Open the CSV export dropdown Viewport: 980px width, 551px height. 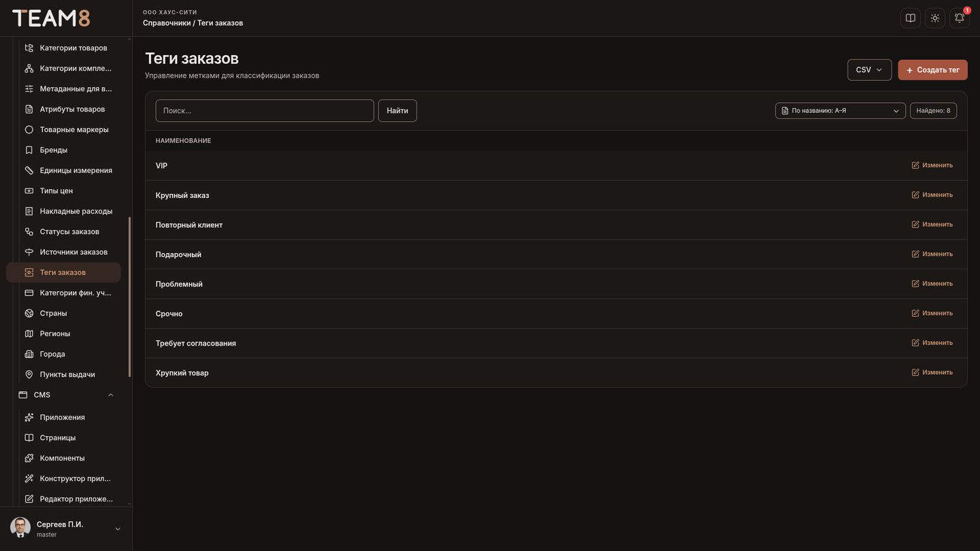pos(869,69)
